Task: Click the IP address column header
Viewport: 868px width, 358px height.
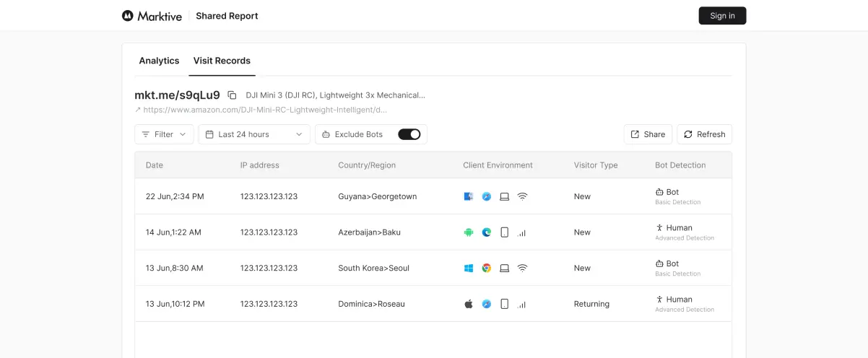Action: click(260, 165)
